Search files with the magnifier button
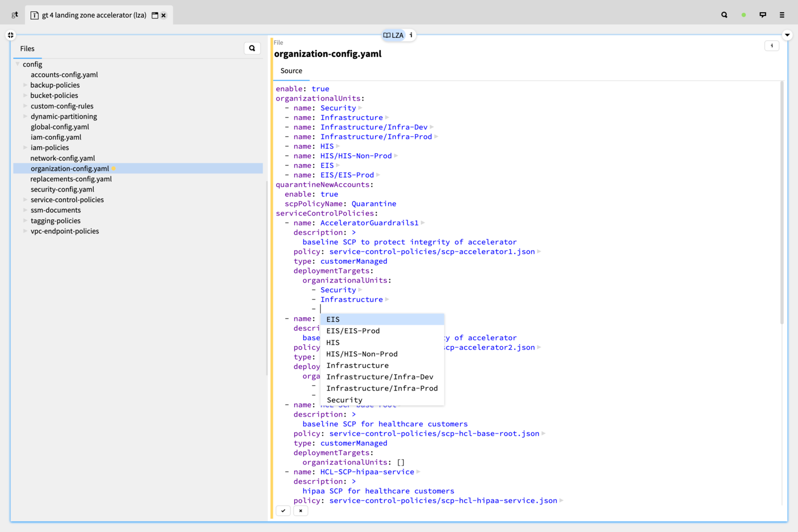The width and height of the screenshot is (798, 532). (x=252, y=48)
